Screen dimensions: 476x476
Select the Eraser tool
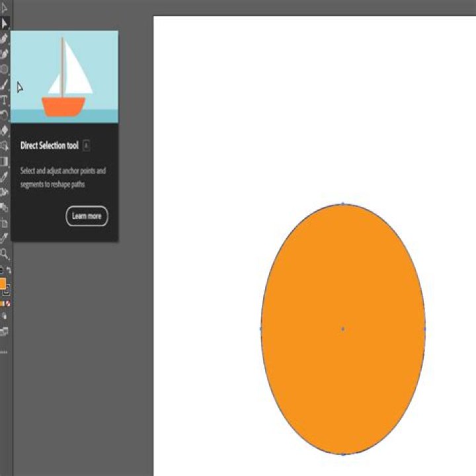click(x=4, y=130)
